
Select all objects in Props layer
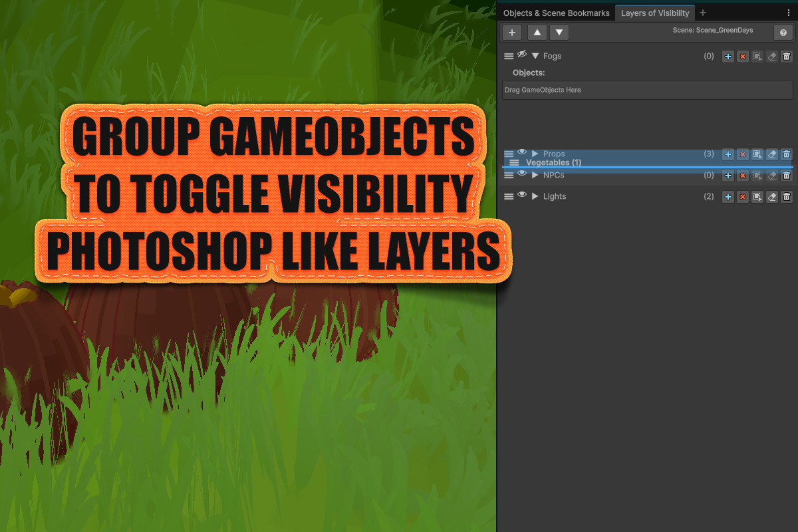[x=757, y=154]
